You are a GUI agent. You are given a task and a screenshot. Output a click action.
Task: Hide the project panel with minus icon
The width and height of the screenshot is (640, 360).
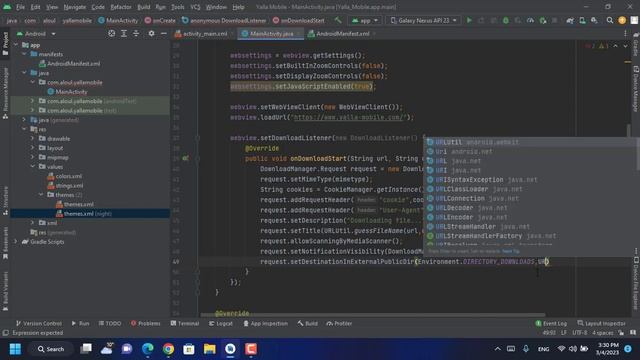[164, 33]
